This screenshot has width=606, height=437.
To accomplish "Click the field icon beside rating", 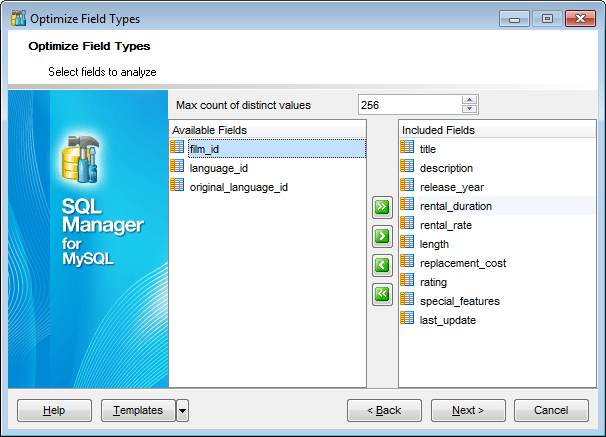I will coord(407,280).
